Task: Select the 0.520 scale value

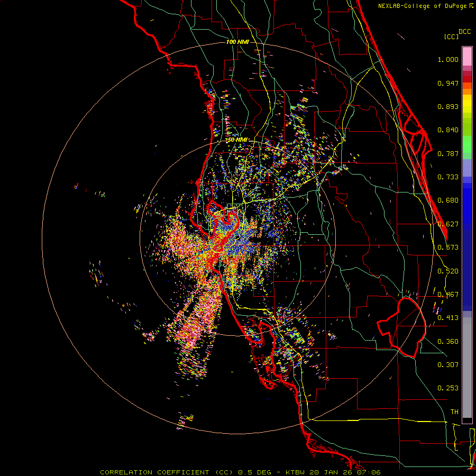Action: 448,271
